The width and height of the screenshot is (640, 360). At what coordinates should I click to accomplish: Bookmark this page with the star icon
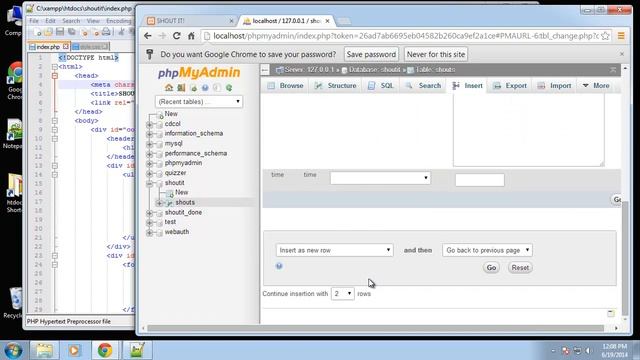[x=605, y=36]
